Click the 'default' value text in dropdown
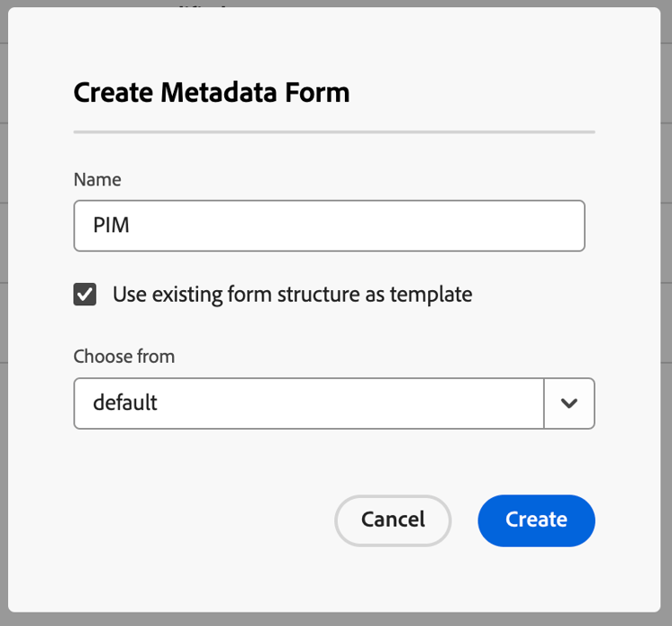Screen dimensions: 672x626 coord(125,403)
